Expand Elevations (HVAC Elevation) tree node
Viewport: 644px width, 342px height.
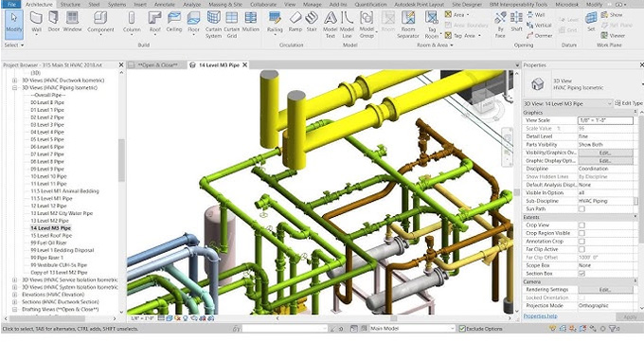pyautogui.click(x=14, y=295)
